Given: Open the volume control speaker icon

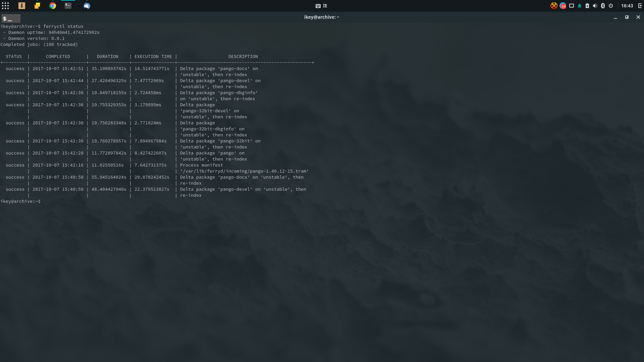Looking at the screenshot, I should point(595,6).
